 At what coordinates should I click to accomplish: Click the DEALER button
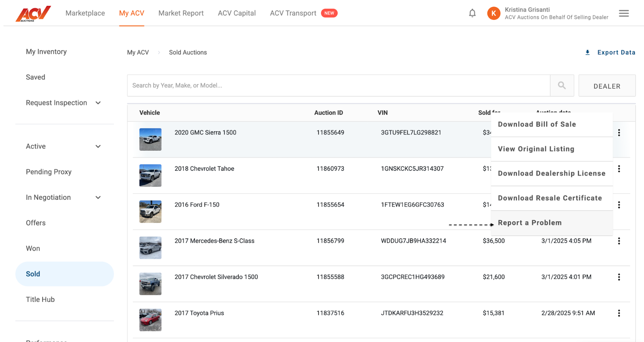pos(607,86)
